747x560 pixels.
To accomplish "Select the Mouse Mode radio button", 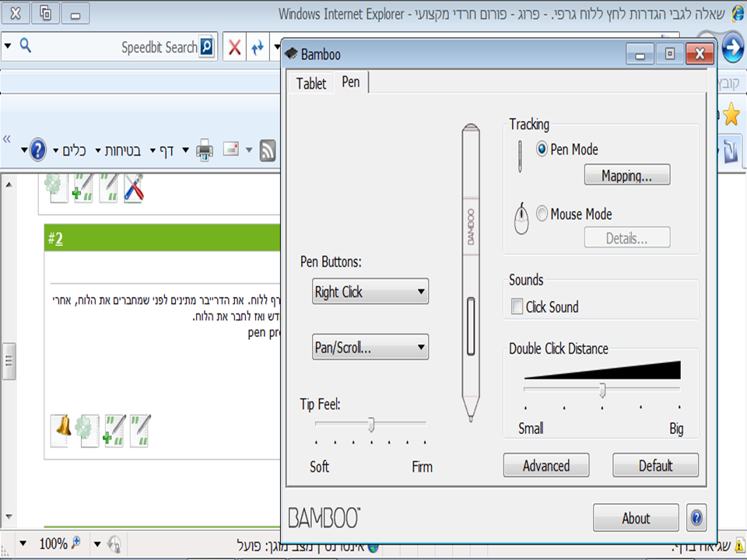I will pos(542,213).
